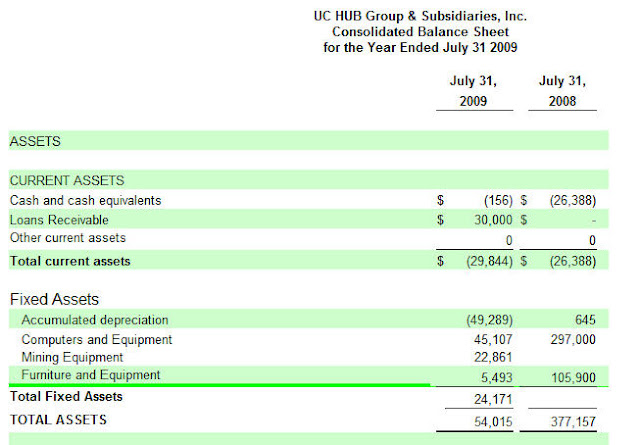This screenshot has width=640, height=445.
Task: Click the '24,171' value
Action: point(493,399)
